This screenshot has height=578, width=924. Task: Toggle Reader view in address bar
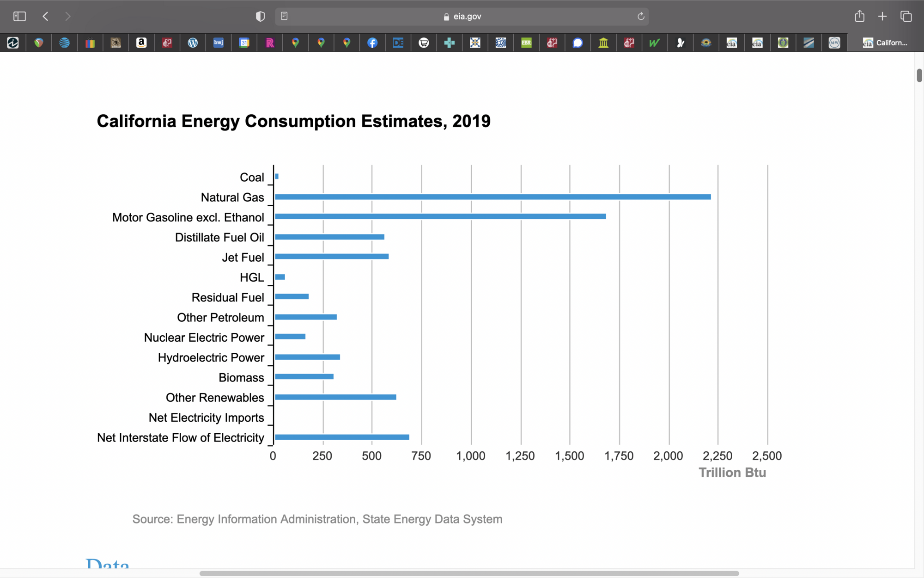[x=284, y=16]
